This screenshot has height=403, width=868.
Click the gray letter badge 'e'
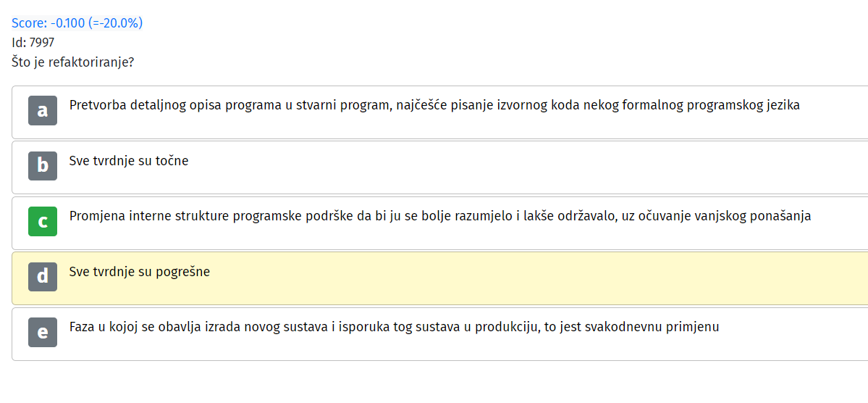click(x=43, y=332)
